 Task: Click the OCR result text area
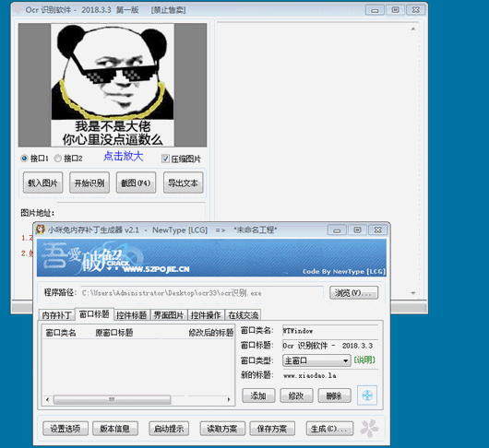pos(313,160)
